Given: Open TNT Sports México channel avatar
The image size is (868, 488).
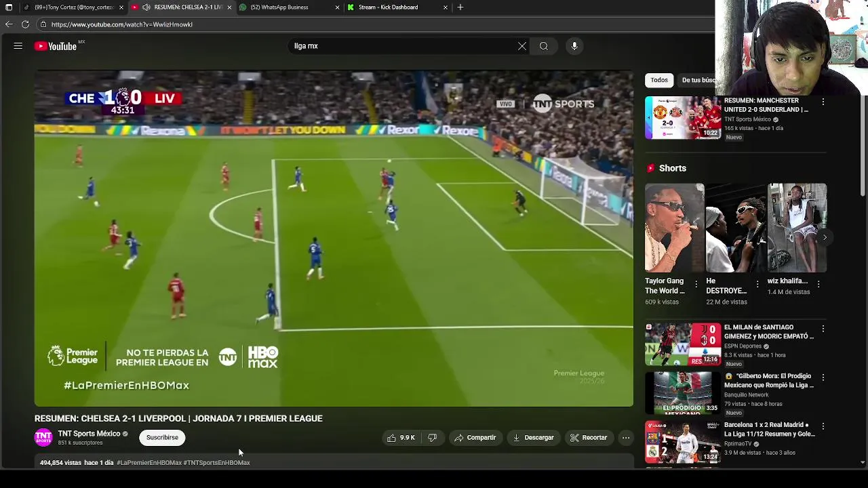Looking at the screenshot, I should [43, 438].
